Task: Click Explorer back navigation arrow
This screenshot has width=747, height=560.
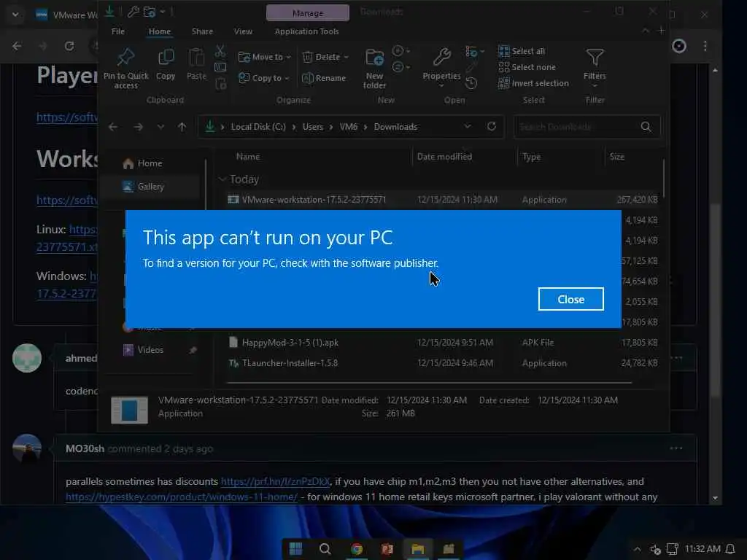Action: tap(113, 127)
